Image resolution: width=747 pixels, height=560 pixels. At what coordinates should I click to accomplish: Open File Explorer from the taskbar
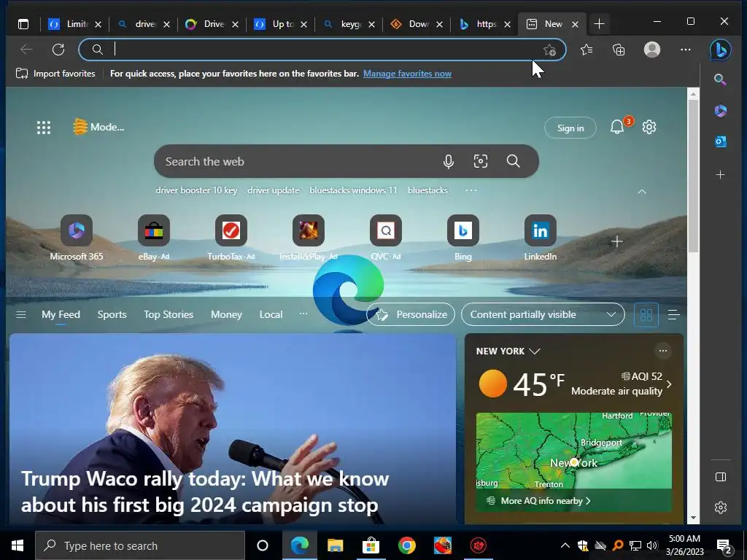(335, 545)
